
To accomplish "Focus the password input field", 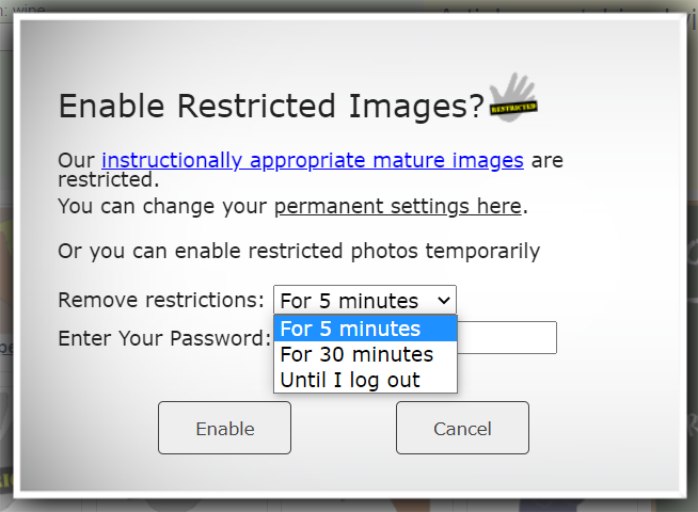I will point(507,337).
